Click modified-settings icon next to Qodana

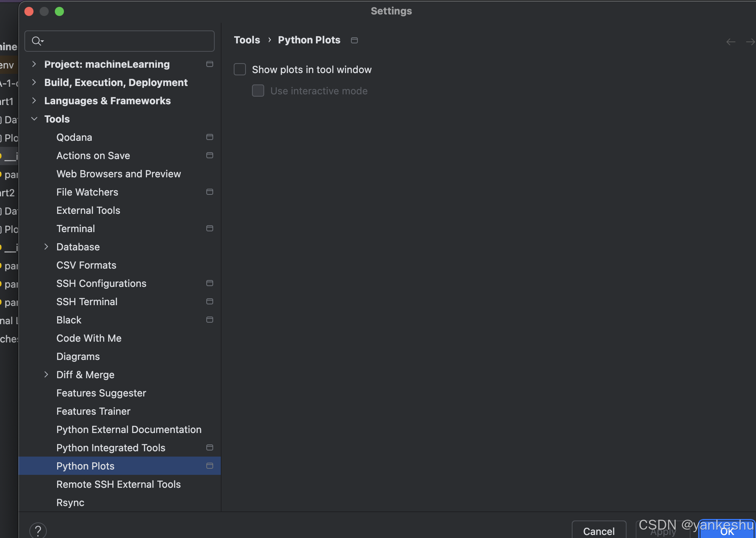209,137
